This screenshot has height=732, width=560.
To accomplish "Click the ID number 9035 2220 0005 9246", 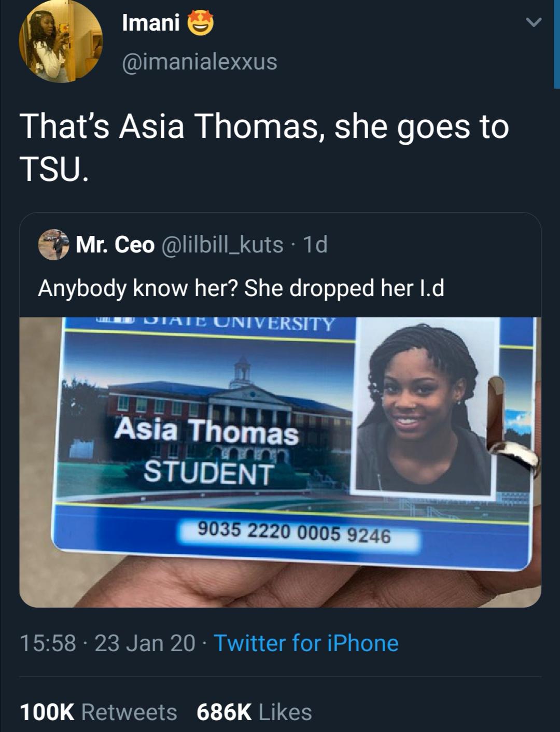I will pyautogui.click(x=294, y=532).
